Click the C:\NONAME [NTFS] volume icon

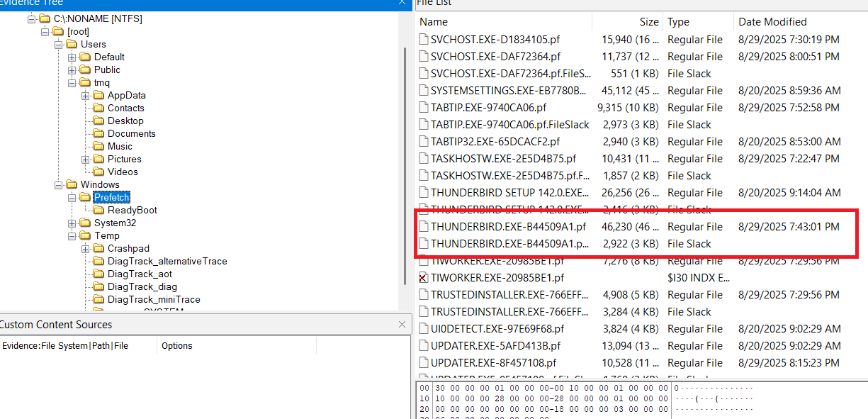point(45,18)
